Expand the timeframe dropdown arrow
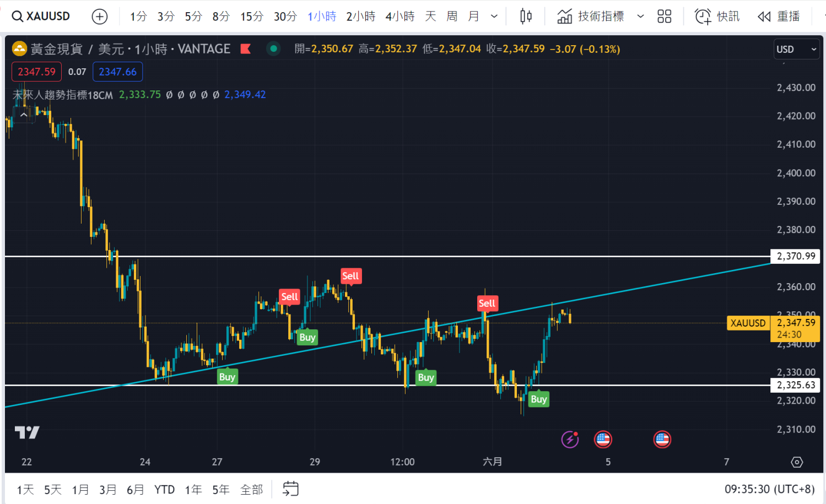 [494, 17]
